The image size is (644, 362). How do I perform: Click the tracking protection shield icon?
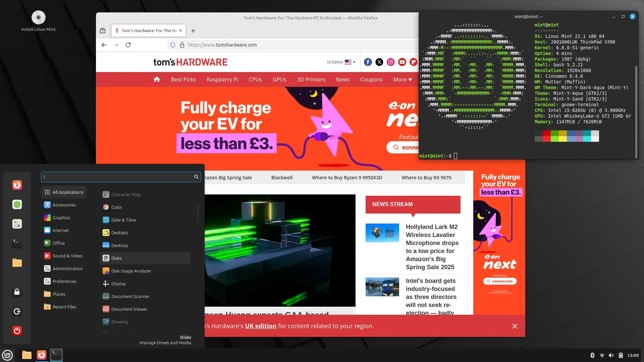pyautogui.click(x=173, y=45)
